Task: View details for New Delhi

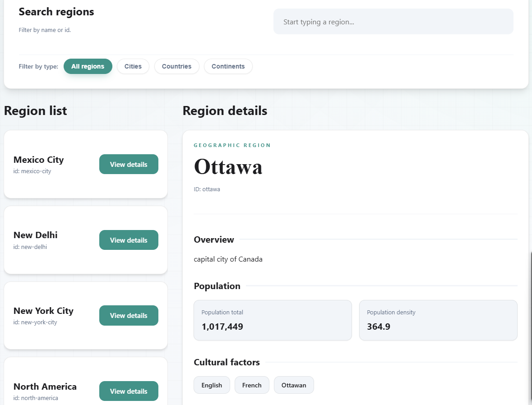Action: (129, 240)
